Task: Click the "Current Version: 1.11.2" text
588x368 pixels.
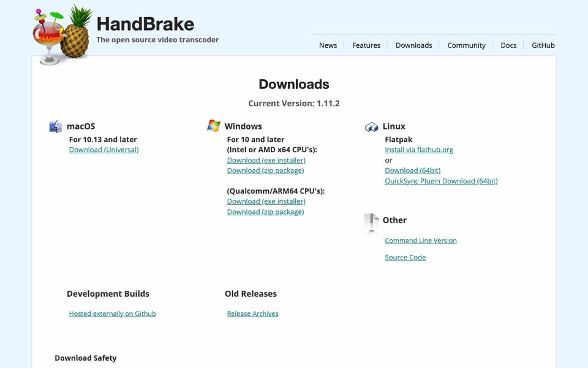Action: [x=294, y=103]
